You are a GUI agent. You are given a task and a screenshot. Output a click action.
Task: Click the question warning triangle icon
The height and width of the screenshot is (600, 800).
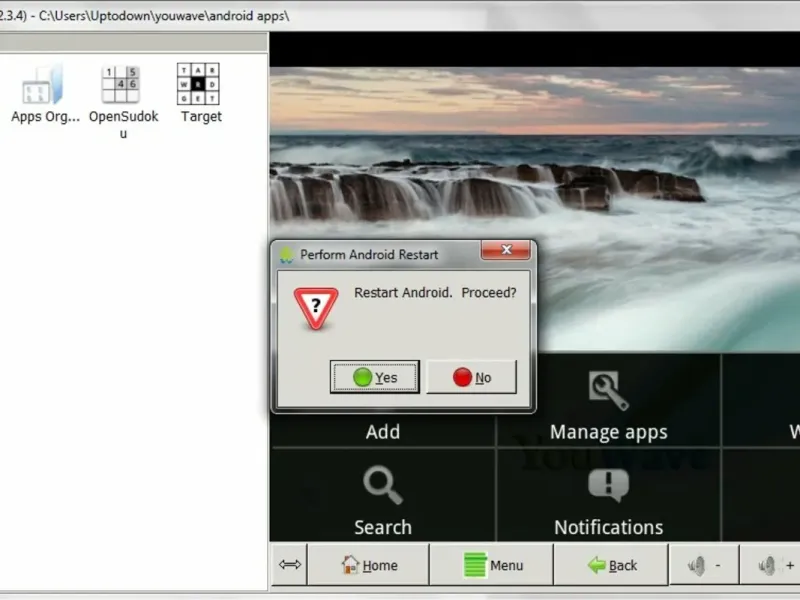[316, 308]
